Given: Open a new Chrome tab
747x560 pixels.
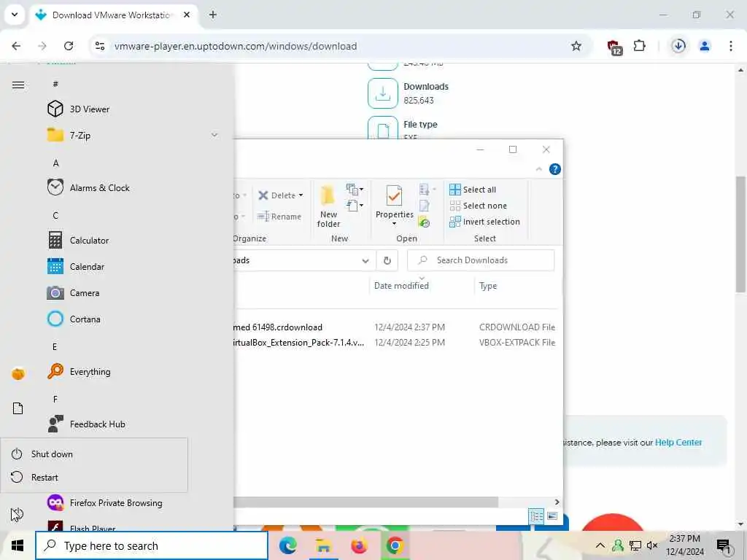Looking at the screenshot, I should [213, 15].
